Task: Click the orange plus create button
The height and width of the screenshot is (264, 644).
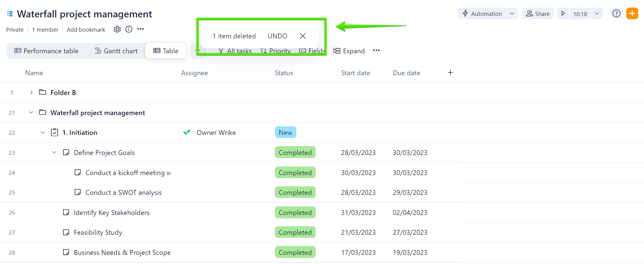Action: click(632, 14)
